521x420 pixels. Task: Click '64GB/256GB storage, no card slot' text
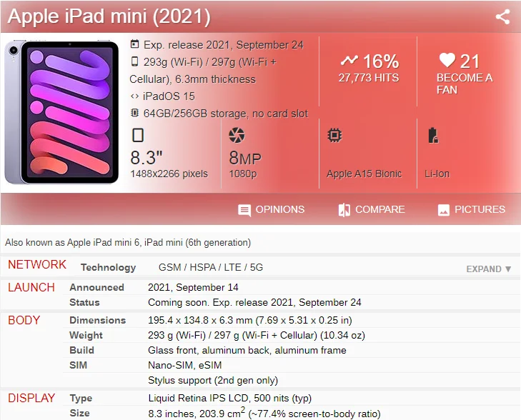(x=226, y=114)
